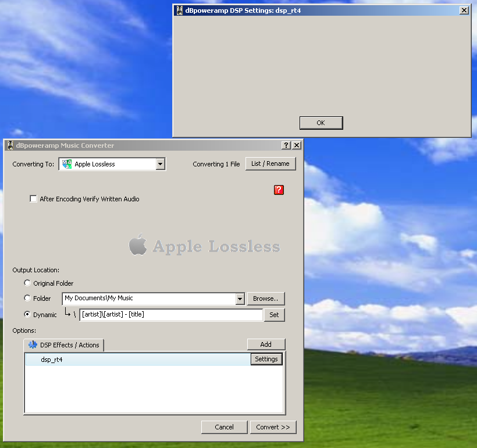Viewport: 477px width, 448px height.
Task: Click the My Documents\My Music path field
Action: click(x=149, y=299)
